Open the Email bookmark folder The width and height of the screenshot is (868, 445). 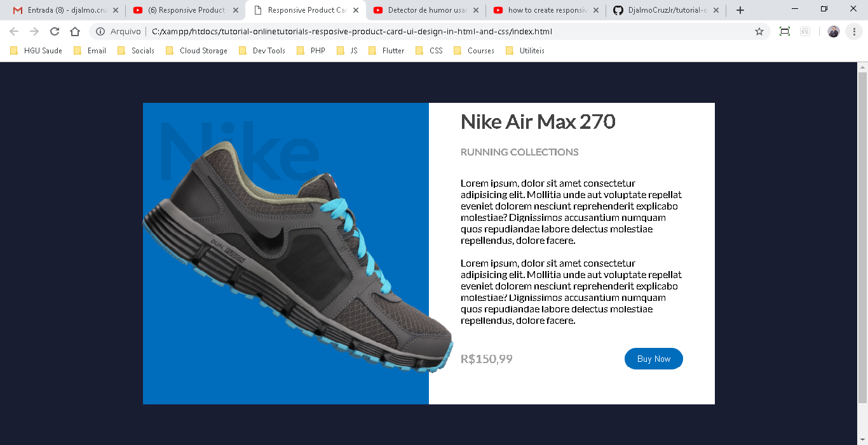click(90, 51)
